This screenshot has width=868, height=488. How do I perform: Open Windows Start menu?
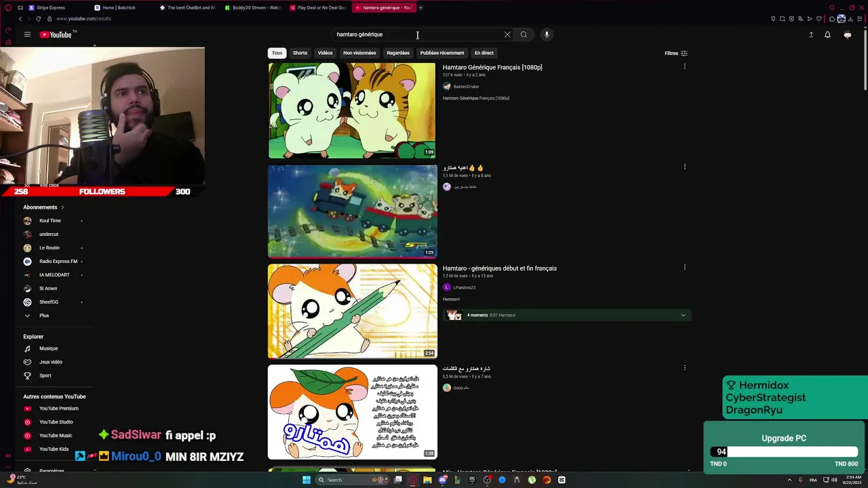[x=307, y=480]
